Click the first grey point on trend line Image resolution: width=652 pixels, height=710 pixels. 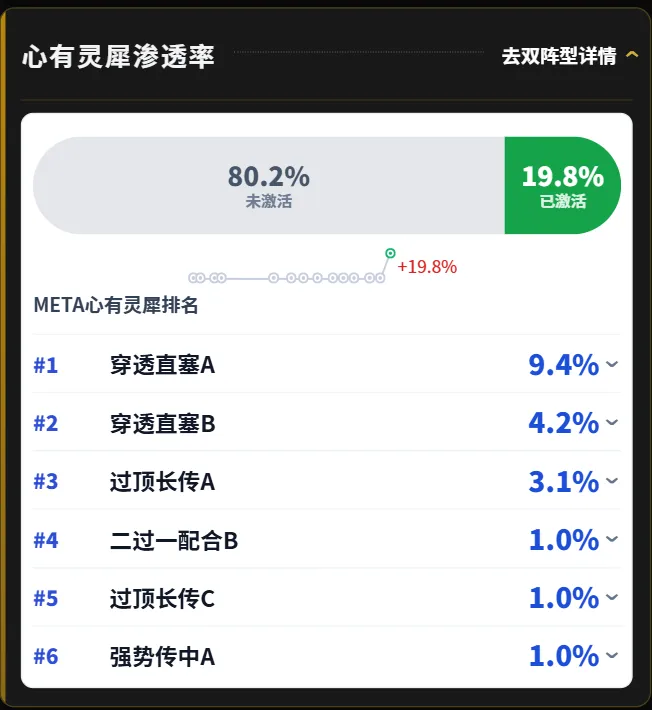click(193, 278)
